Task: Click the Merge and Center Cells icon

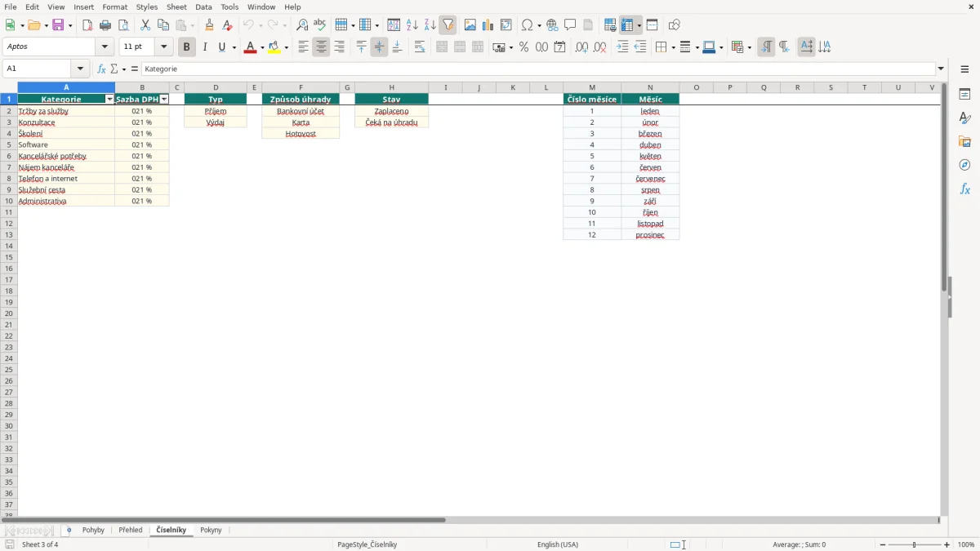Action: click(442, 47)
